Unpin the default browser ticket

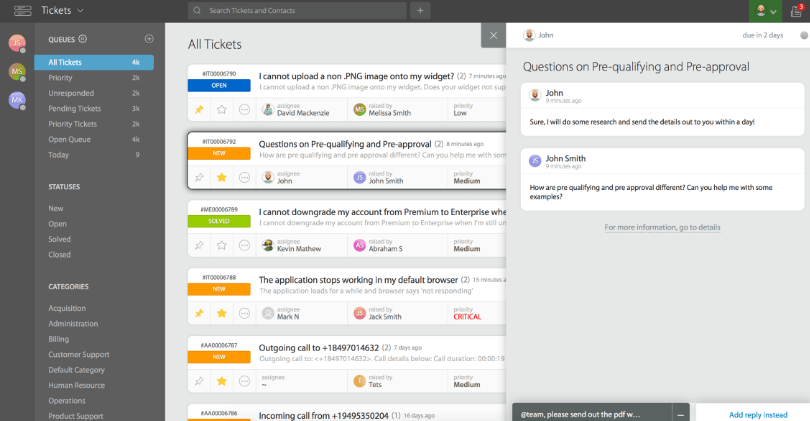[199, 314]
